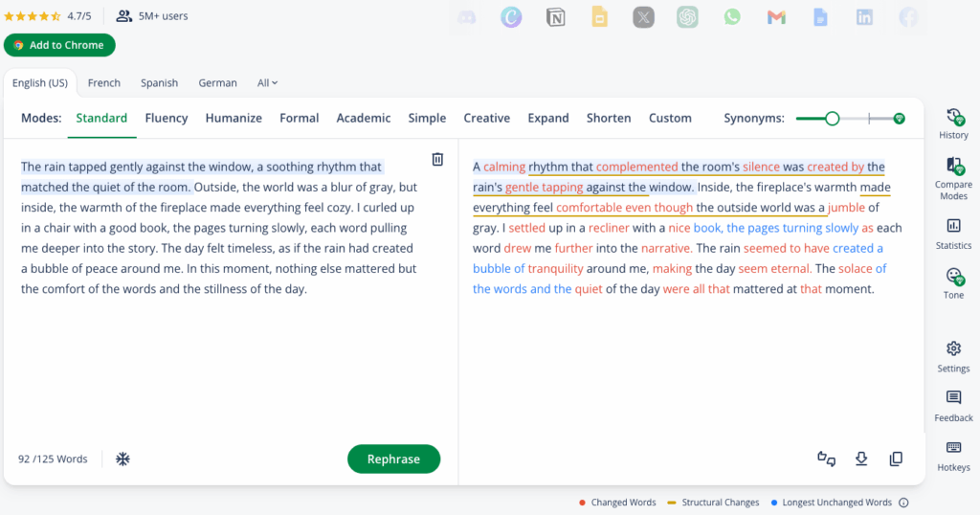Select the Humanize mode
The width and height of the screenshot is (980, 515).
click(234, 118)
